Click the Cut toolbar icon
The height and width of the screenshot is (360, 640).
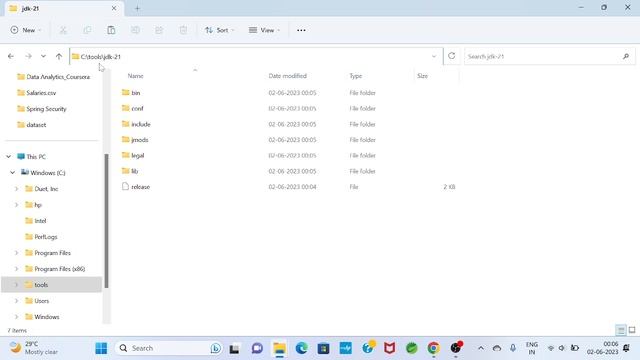[x=63, y=30]
